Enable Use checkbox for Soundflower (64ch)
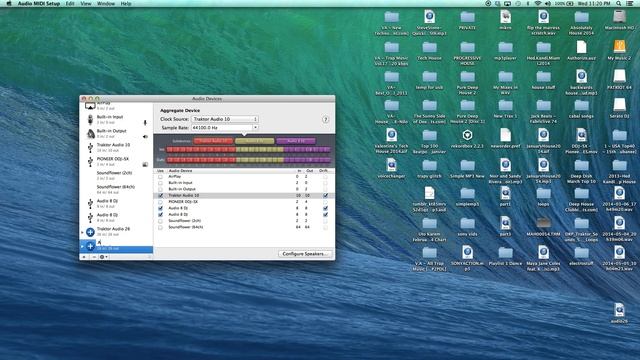 pyautogui.click(x=160, y=227)
